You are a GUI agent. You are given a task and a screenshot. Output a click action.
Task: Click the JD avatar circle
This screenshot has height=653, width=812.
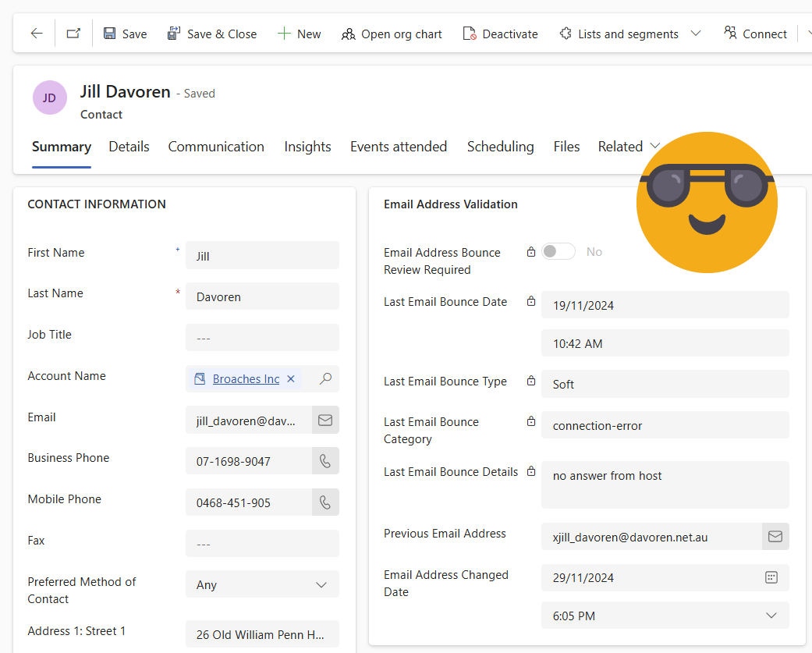50,98
